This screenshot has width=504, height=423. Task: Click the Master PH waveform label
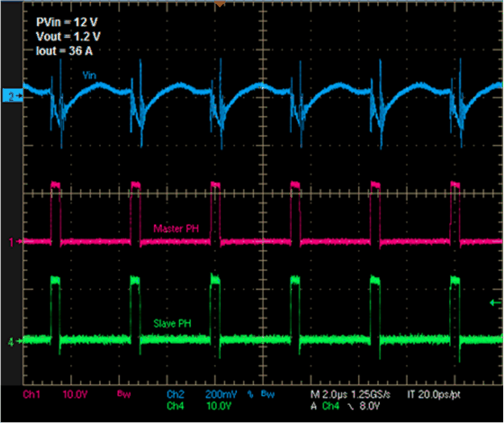point(176,228)
